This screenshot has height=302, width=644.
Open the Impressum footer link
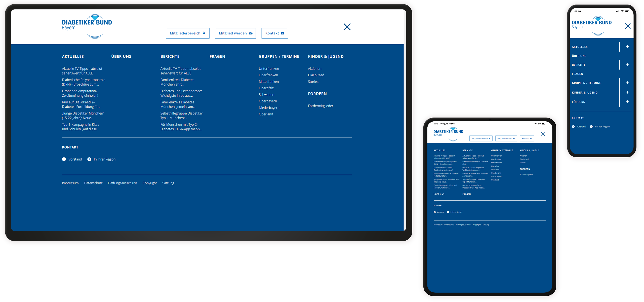[x=70, y=183]
